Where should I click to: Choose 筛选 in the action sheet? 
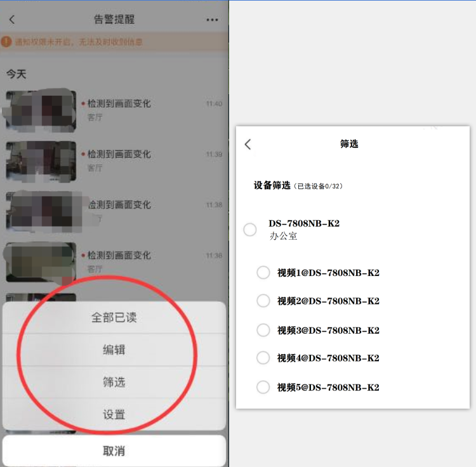pyautogui.click(x=114, y=382)
